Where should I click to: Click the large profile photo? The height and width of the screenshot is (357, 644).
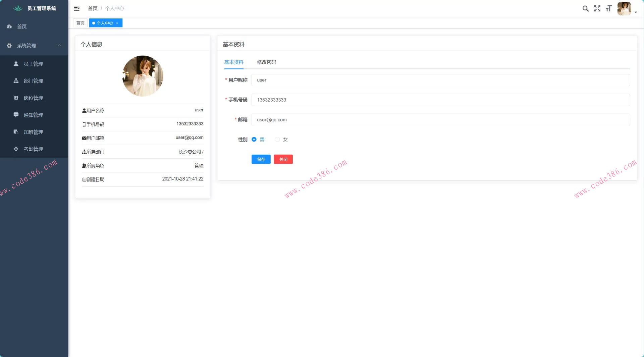(143, 76)
